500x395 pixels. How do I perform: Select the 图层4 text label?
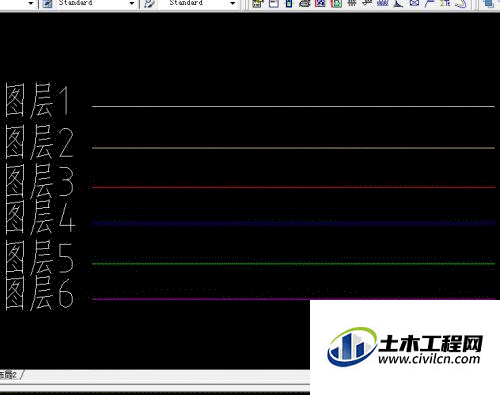[x=40, y=217]
